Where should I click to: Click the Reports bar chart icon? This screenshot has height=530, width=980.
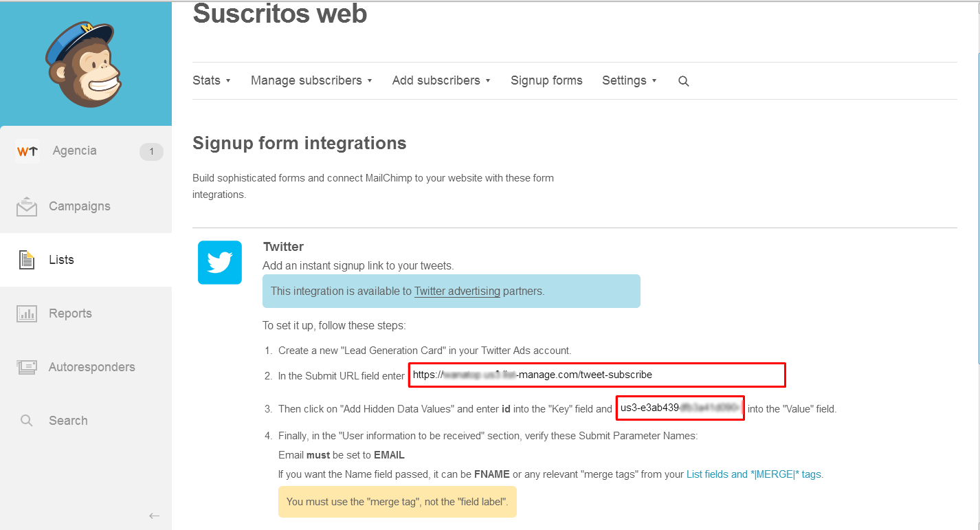pyautogui.click(x=27, y=313)
